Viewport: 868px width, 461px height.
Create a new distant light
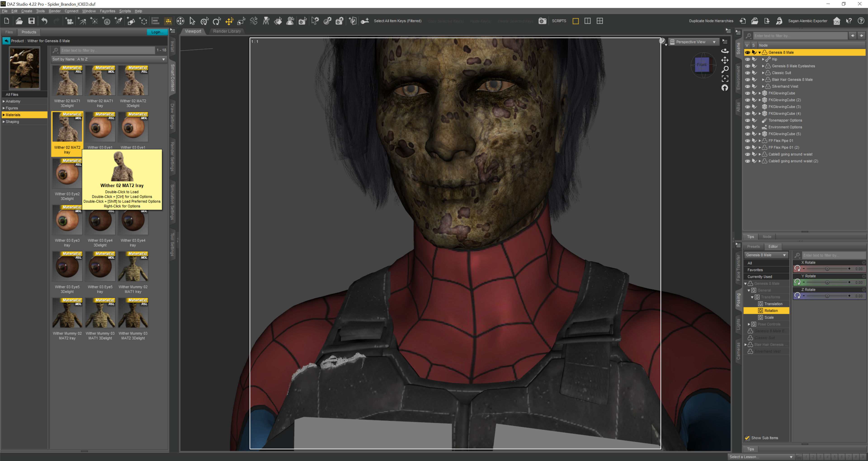pyautogui.click(x=82, y=21)
